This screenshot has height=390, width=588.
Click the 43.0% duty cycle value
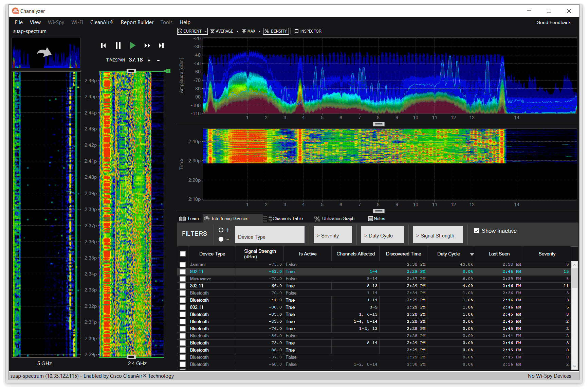pos(466,265)
